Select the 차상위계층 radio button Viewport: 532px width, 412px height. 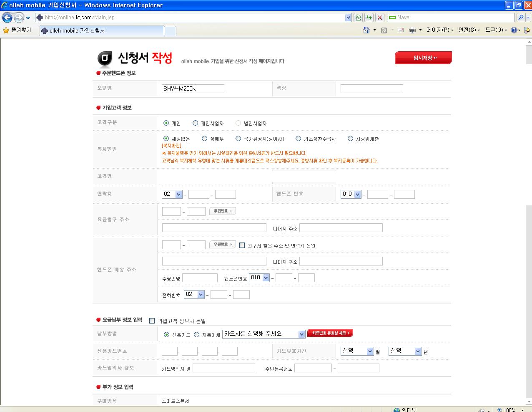[350, 139]
